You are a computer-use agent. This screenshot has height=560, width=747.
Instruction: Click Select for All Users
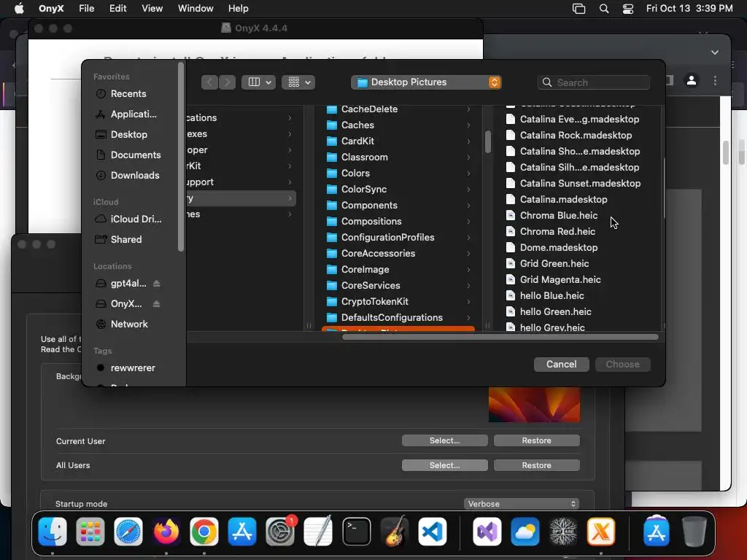(444, 465)
